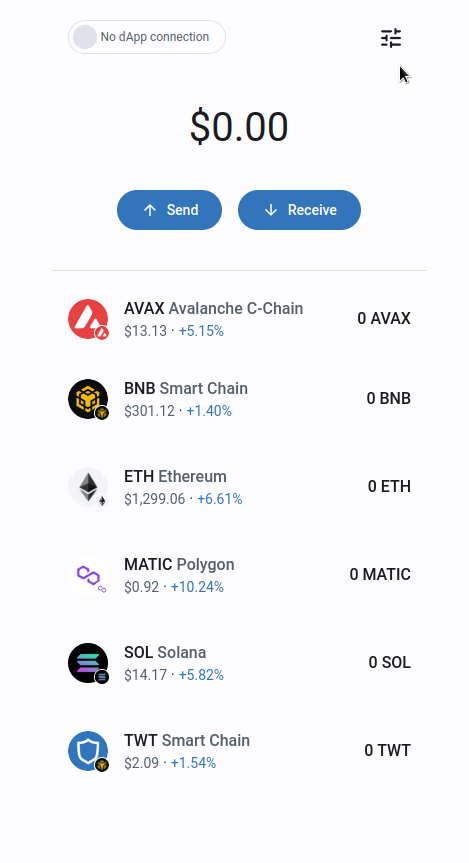Click the TWT shield logo
Image resolution: width=469 pixels, height=863 pixels.
(88, 751)
